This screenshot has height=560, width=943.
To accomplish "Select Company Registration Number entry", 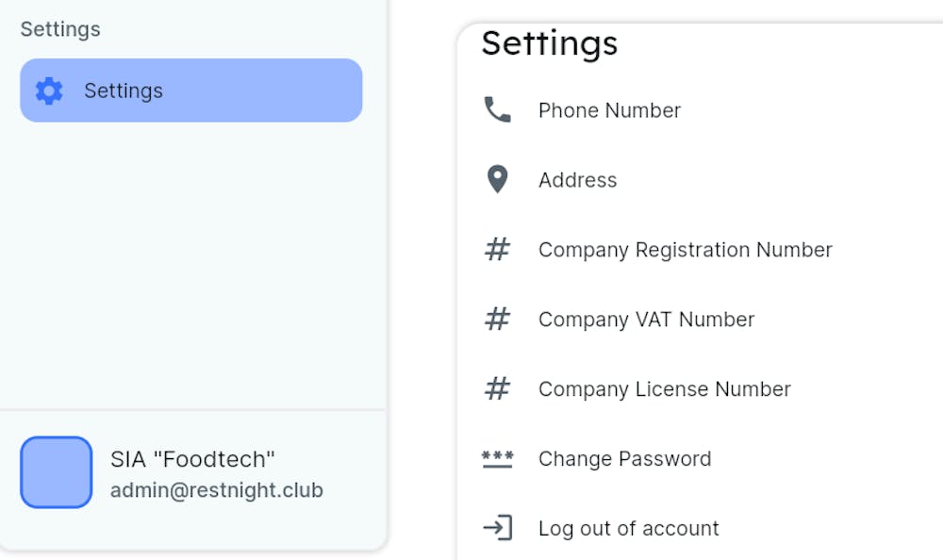I will 685,250.
